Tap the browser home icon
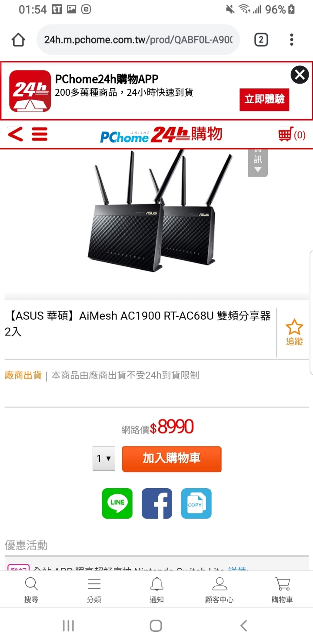The width and height of the screenshot is (313, 644). click(x=18, y=40)
